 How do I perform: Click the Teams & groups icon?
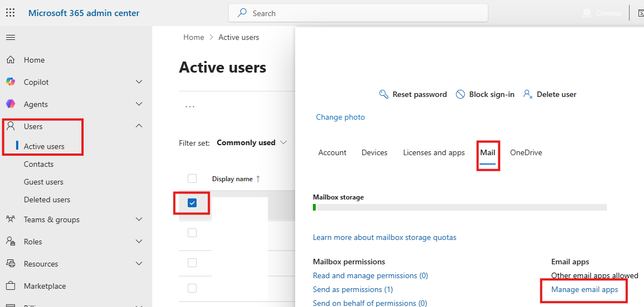(11, 219)
